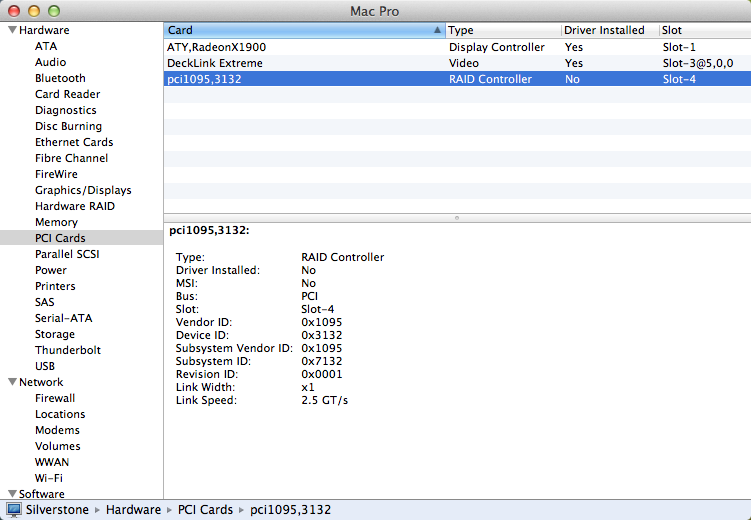
Task: Open Modems under Network
Action: pyautogui.click(x=57, y=430)
